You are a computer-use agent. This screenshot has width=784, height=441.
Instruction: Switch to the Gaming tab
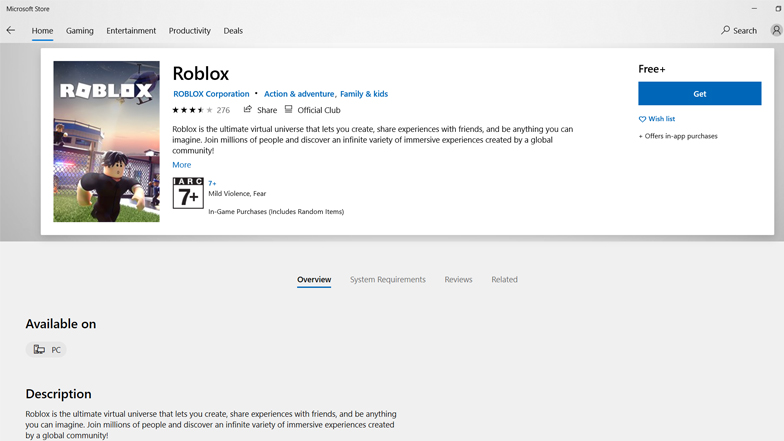[x=80, y=30]
